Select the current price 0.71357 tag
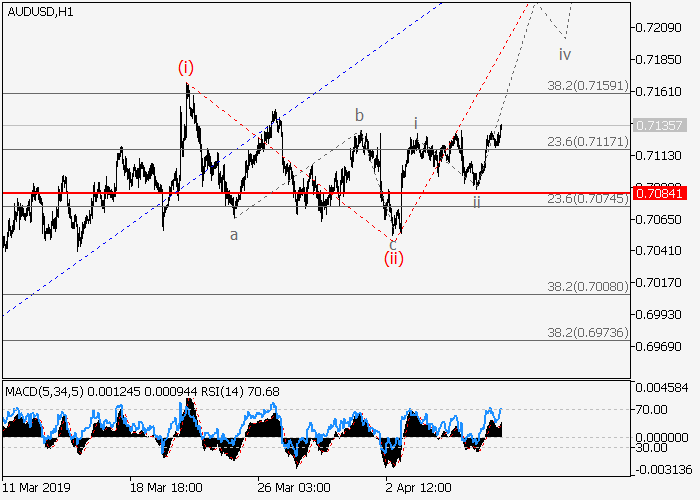Screen dimensions: 700x500 pos(663,126)
